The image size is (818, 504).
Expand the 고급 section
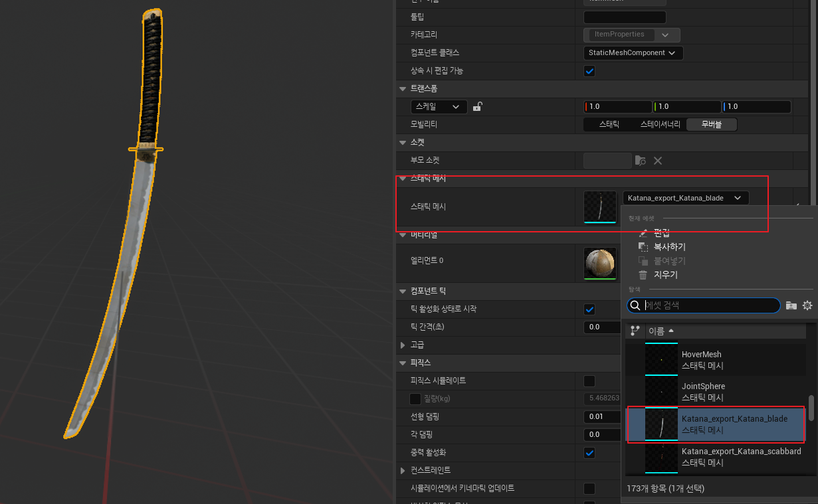[x=403, y=345]
